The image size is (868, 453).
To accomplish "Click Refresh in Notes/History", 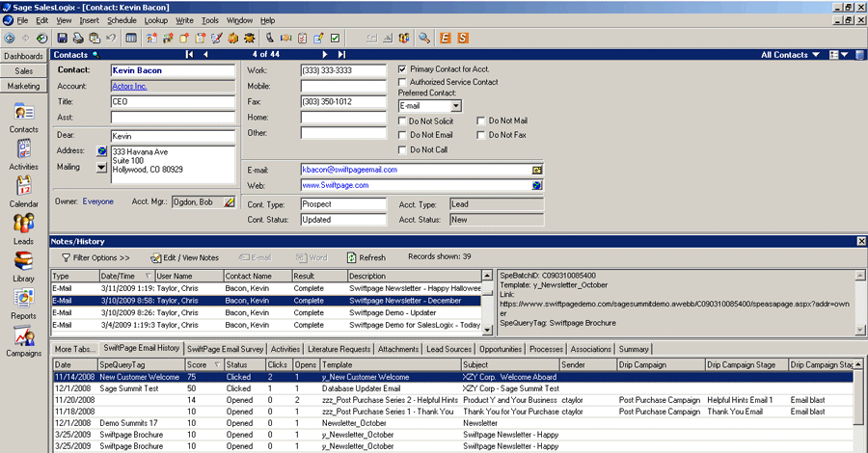I will [x=366, y=257].
